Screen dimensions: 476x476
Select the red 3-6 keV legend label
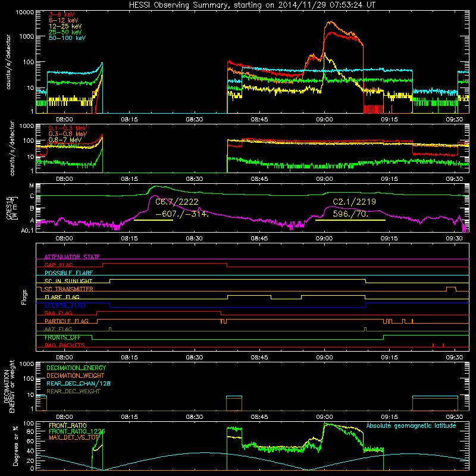pos(62,14)
